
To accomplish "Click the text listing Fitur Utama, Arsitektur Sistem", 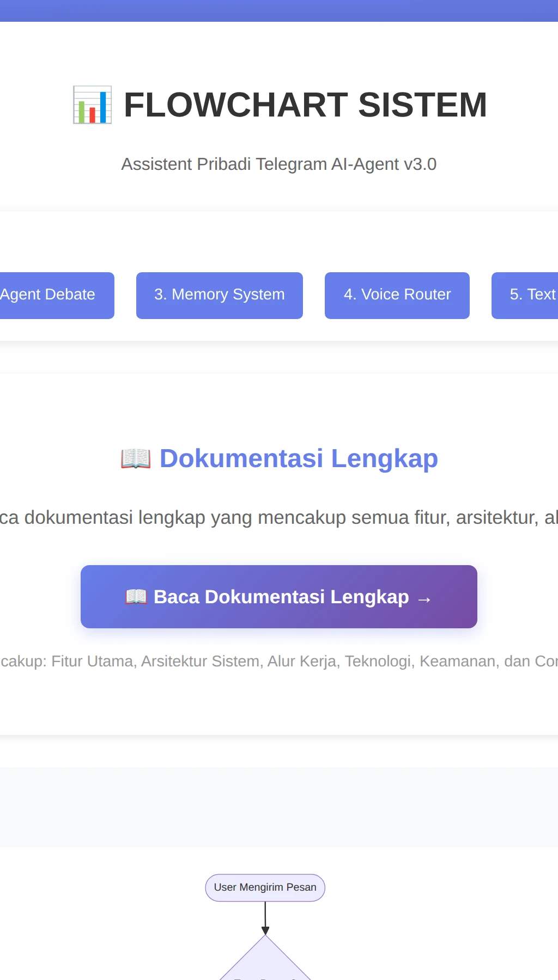I will point(279,661).
